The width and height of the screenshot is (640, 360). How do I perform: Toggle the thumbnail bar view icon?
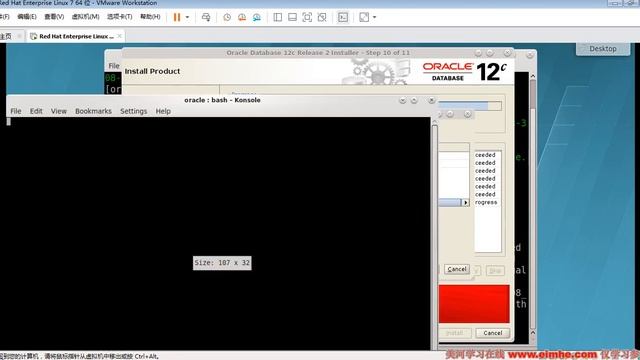coord(292,17)
